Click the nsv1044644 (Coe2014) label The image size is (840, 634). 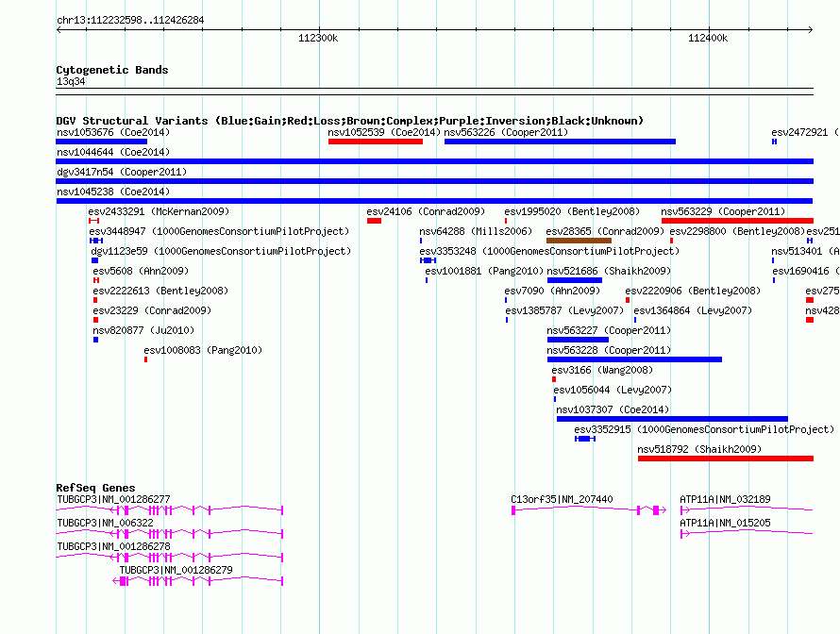(113, 152)
